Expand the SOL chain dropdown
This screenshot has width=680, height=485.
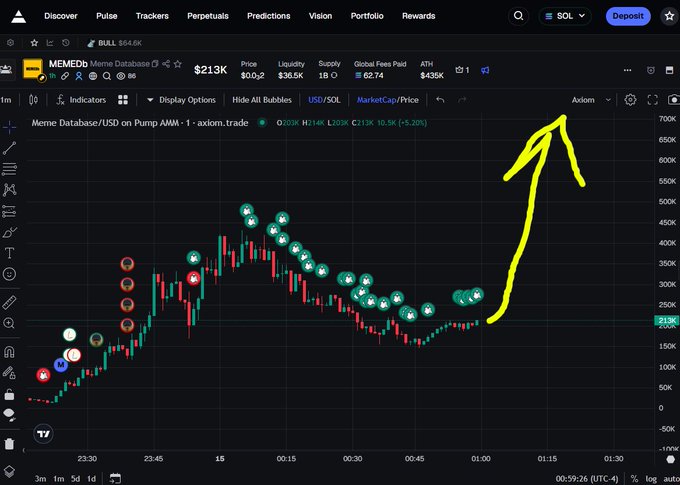[x=565, y=16]
